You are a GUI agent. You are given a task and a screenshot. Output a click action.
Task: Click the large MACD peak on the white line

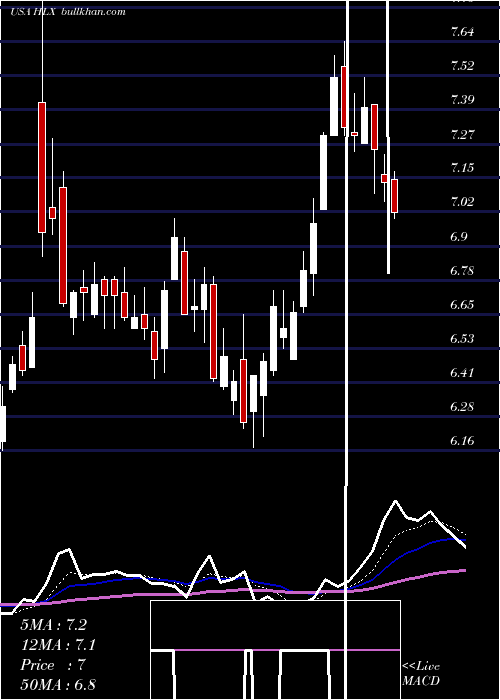[x=395, y=501]
